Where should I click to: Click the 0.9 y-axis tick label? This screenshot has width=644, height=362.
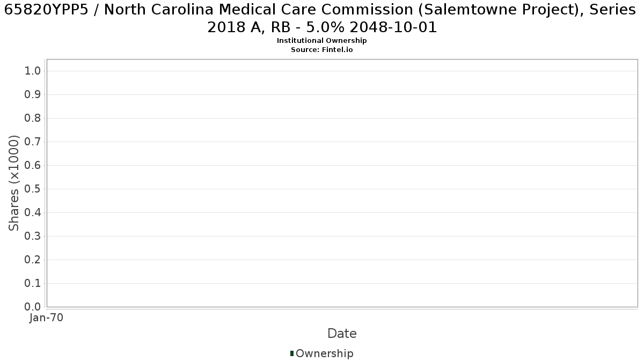point(33,95)
